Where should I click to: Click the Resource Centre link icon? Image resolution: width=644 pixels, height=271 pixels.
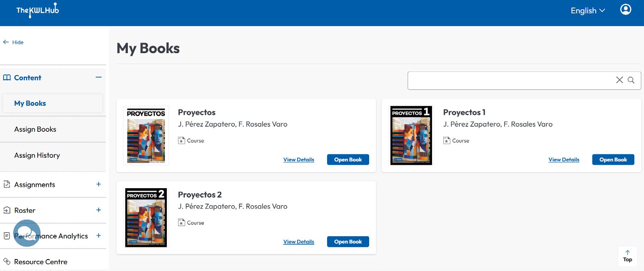coord(7,261)
